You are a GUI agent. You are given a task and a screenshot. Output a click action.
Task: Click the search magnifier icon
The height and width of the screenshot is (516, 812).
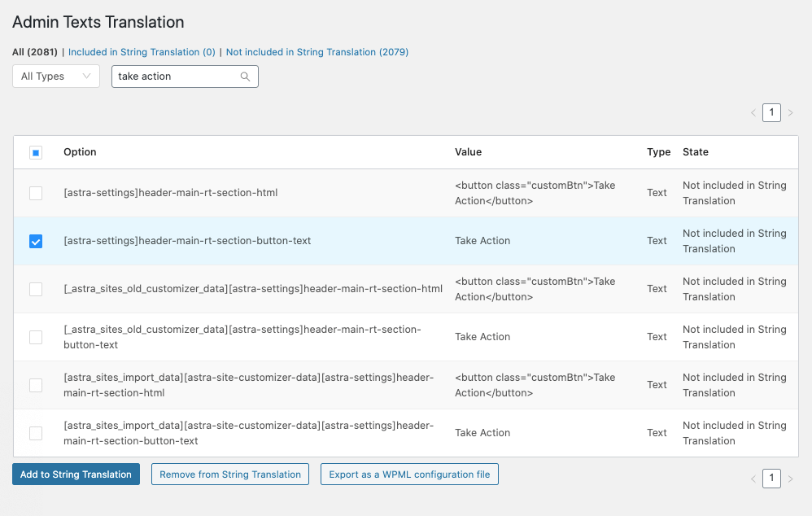pos(245,77)
